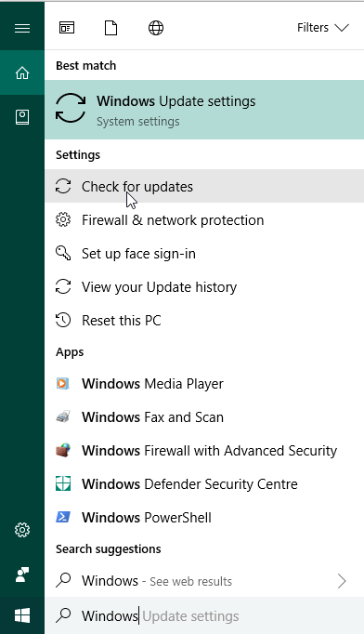Click the Check for updates refresh icon

63,187
